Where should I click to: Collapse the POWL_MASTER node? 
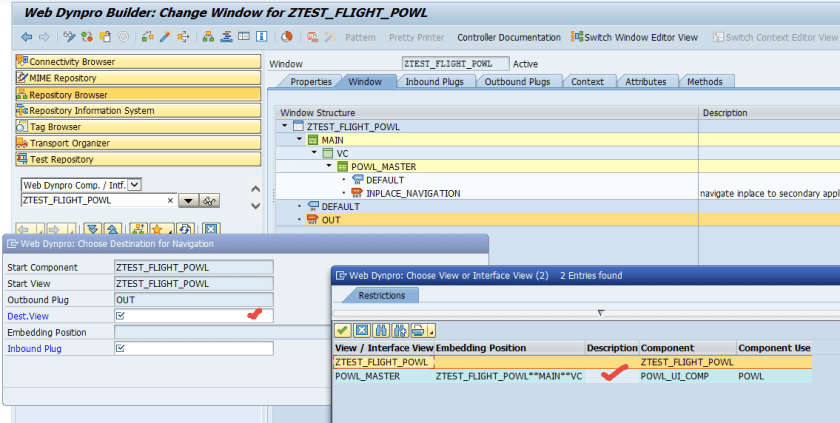point(329,167)
